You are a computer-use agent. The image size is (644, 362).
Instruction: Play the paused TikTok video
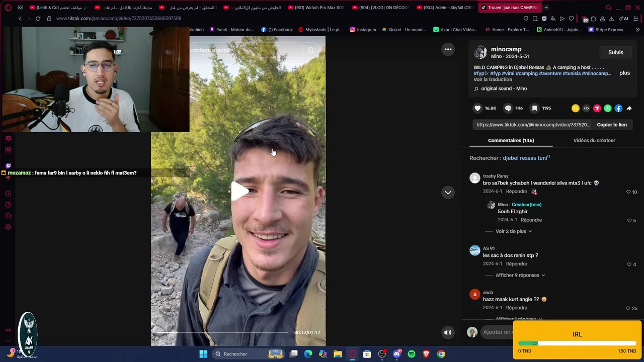240,192
